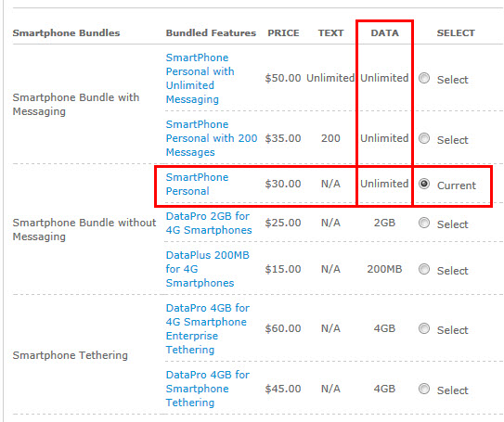The width and height of the screenshot is (504, 422).
Task: Open DataPro 2GB for 4G Smartphones link
Action: [x=209, y=223]
